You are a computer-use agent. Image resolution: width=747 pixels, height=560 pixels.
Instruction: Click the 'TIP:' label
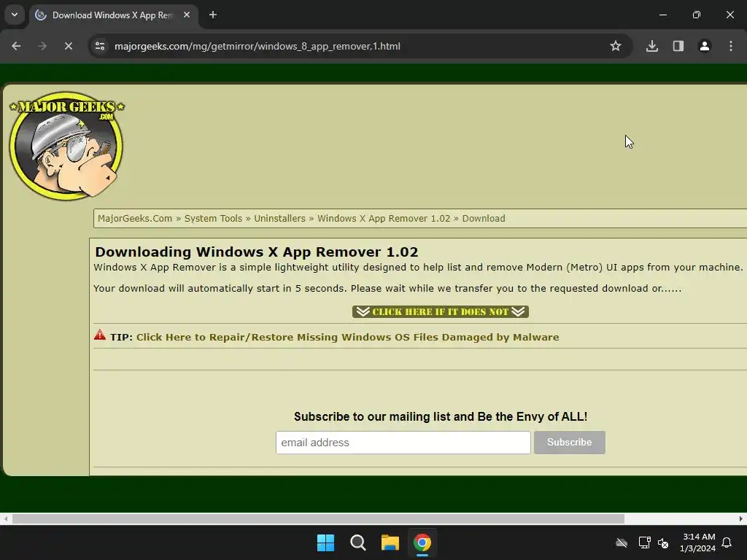(121, 337)
